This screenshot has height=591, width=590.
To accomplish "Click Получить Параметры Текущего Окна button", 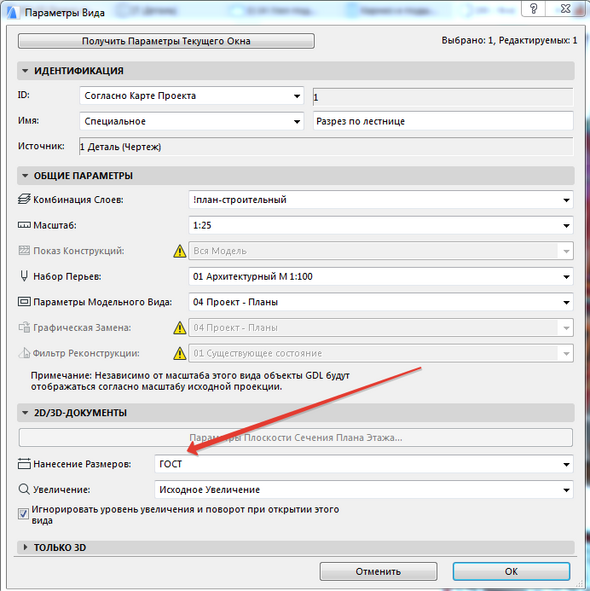I will [x=166, y=41].
